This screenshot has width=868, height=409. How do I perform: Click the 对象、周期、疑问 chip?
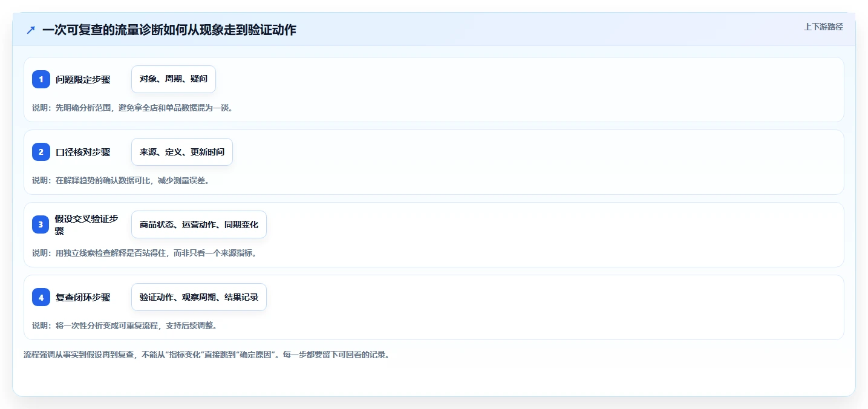pyautogui.click(x=174, y=79)
